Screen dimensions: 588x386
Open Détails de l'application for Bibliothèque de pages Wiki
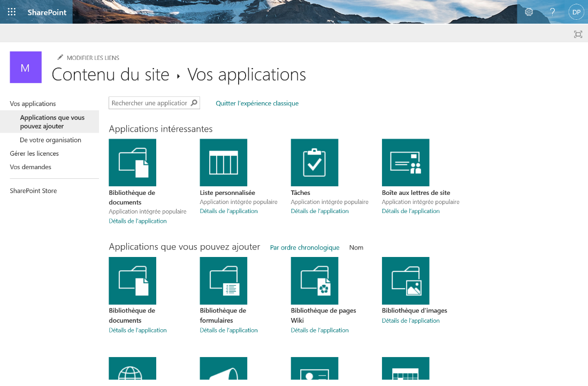click(x=320, y=330)
